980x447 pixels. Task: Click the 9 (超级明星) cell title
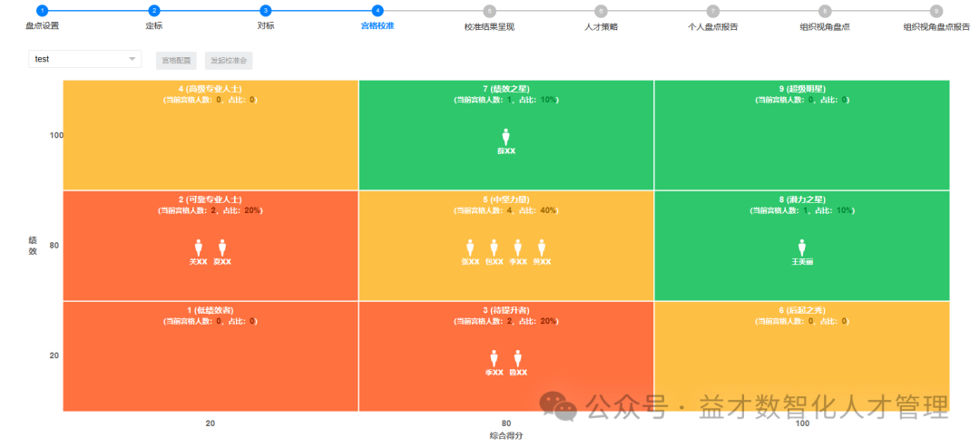pos(802,89)
